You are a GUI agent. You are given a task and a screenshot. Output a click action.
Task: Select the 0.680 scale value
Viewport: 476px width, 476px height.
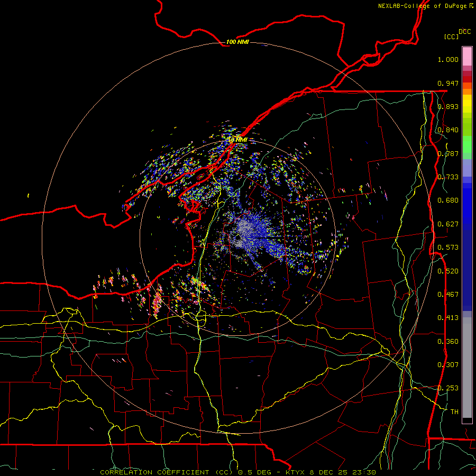click(x=448, y=200)
